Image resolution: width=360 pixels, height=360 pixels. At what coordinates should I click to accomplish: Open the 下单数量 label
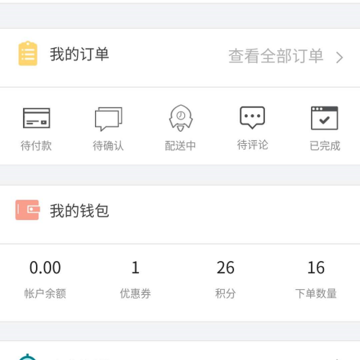(x=316, y=294)
